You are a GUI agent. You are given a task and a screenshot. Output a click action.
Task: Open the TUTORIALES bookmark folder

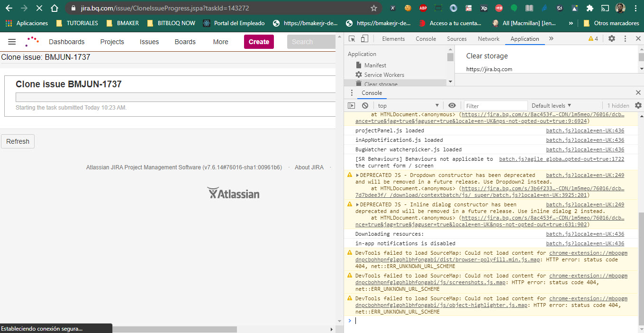(77, 23)
